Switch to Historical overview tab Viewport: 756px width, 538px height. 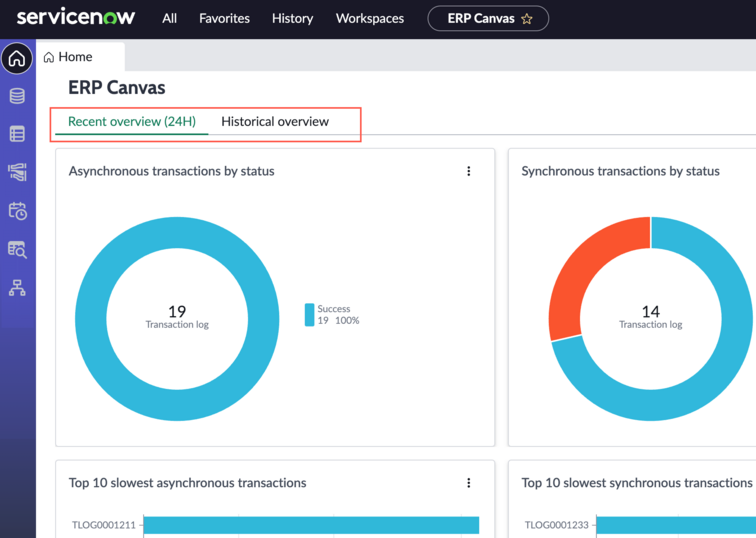[275, 121]
